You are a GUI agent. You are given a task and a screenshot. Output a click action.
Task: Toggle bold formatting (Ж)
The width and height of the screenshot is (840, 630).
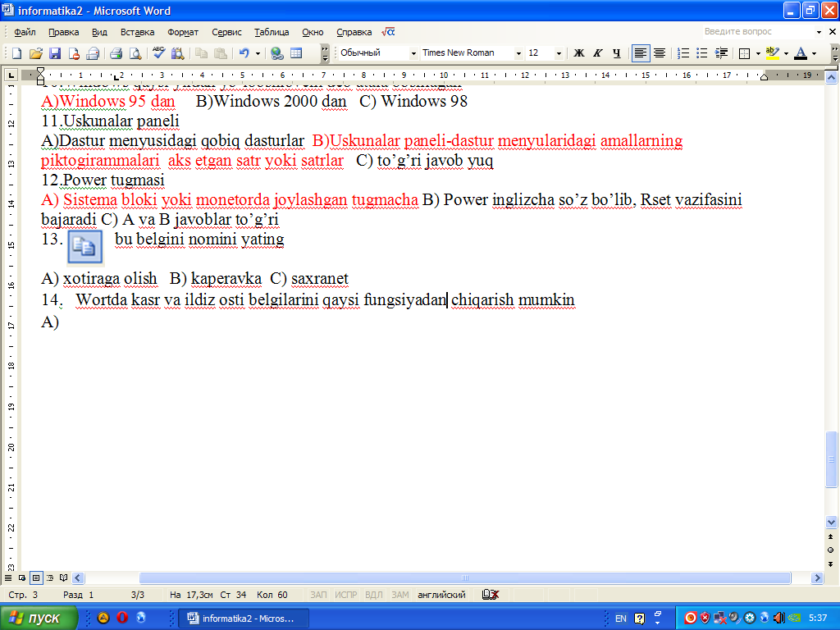click(578, 53)
